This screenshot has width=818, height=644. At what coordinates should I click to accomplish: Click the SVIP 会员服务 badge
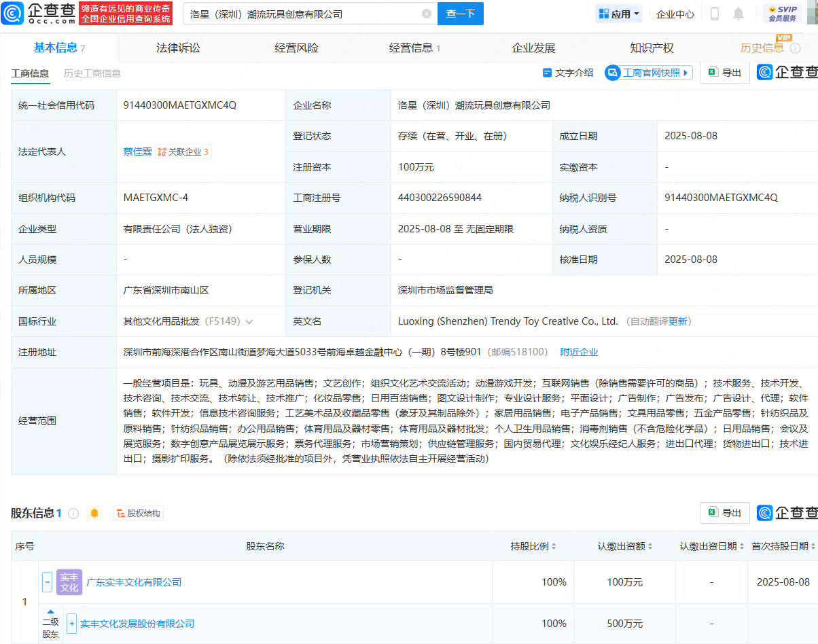(782, 14)
